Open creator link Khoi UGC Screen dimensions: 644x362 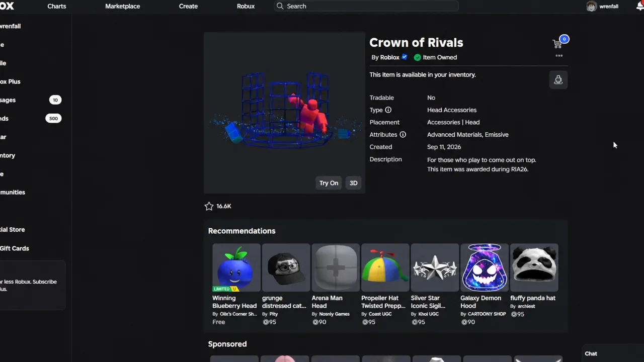pyautogui.click(x=428, y=314)
